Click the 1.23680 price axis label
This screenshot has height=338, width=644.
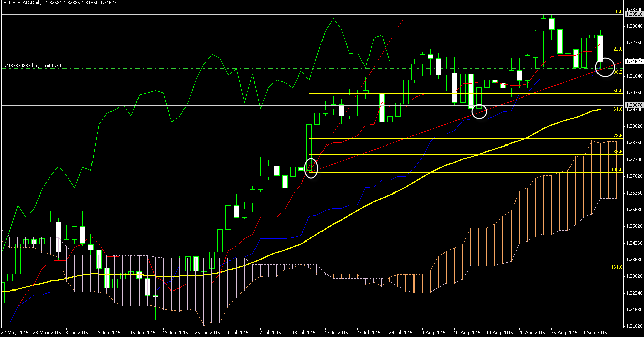[x=634, y=260]
